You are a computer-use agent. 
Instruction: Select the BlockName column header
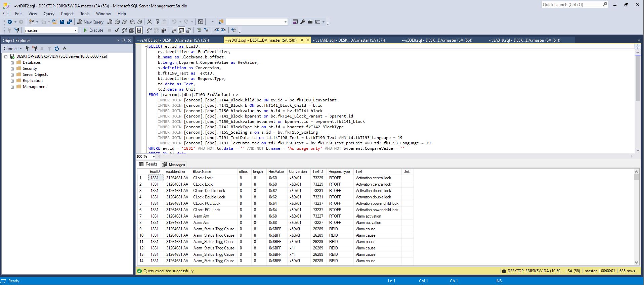214,172
